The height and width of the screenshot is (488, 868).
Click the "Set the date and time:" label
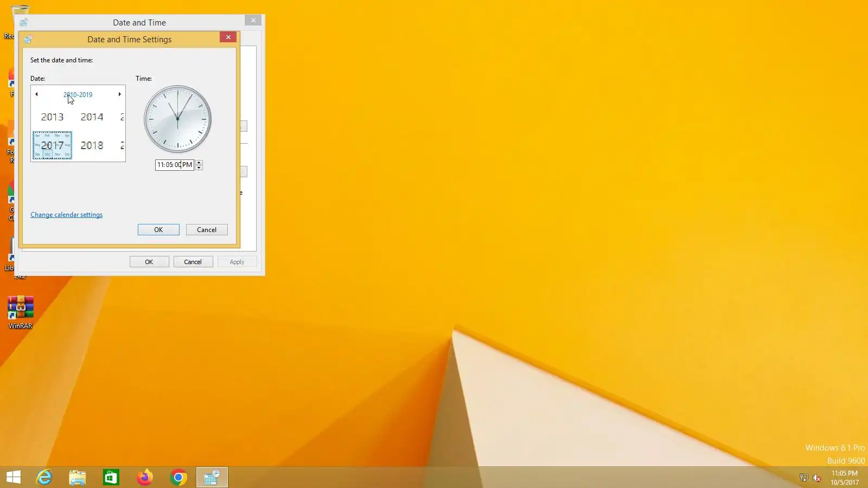61,60
